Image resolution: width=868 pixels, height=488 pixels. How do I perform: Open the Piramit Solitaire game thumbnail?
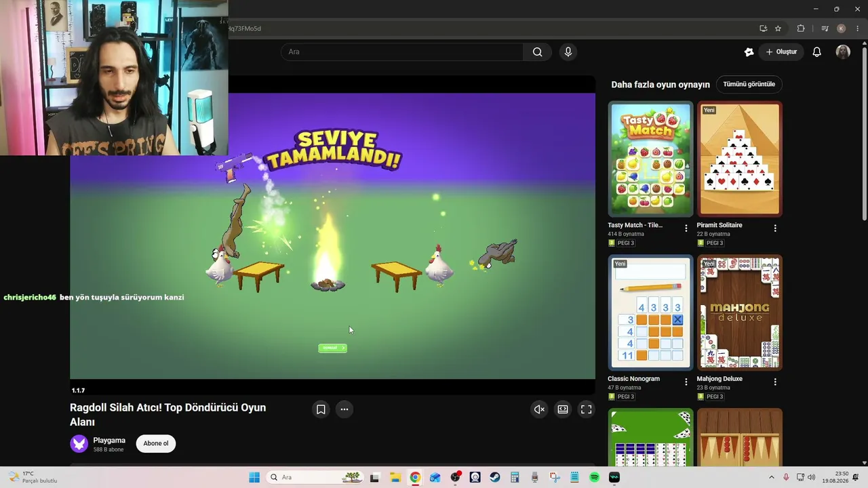[x=740, y=159]
